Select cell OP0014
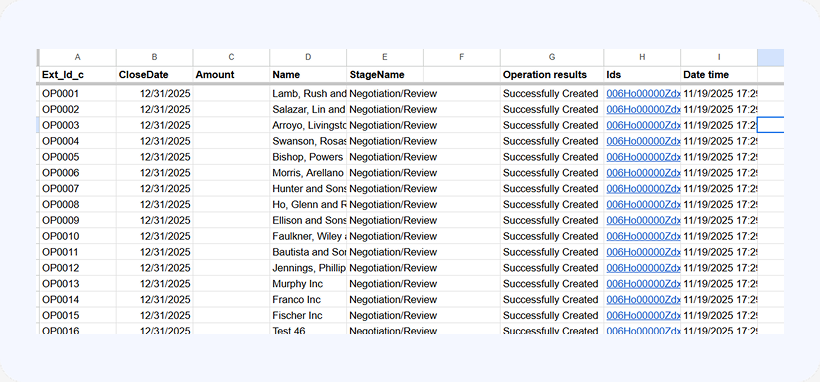820x382 pixels. [77, 300]
